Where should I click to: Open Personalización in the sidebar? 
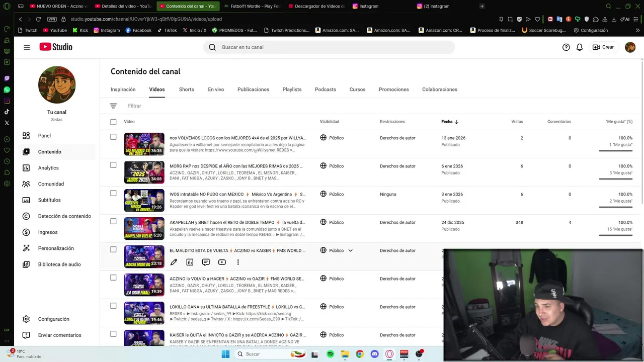click(57, 248)
